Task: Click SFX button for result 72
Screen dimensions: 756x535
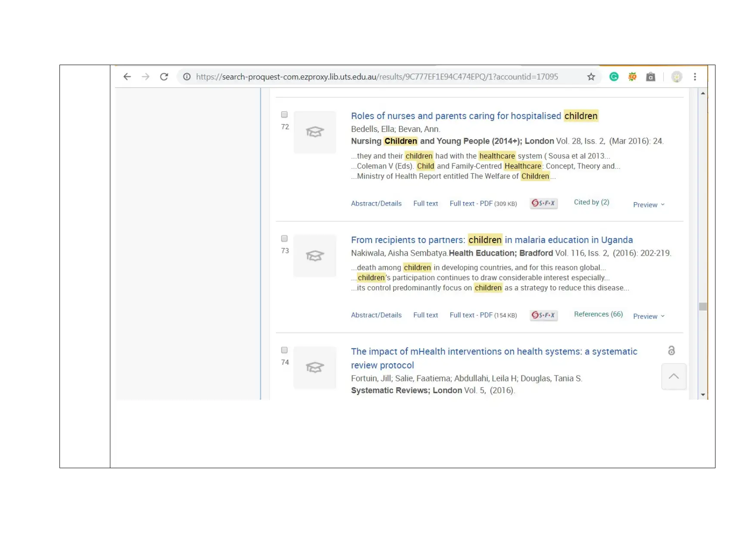Action: 544,203
